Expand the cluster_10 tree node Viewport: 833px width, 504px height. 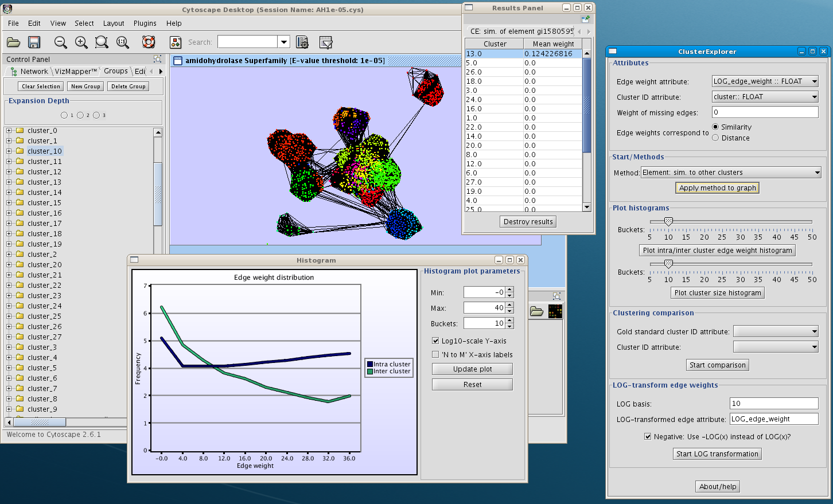[9, 151]
